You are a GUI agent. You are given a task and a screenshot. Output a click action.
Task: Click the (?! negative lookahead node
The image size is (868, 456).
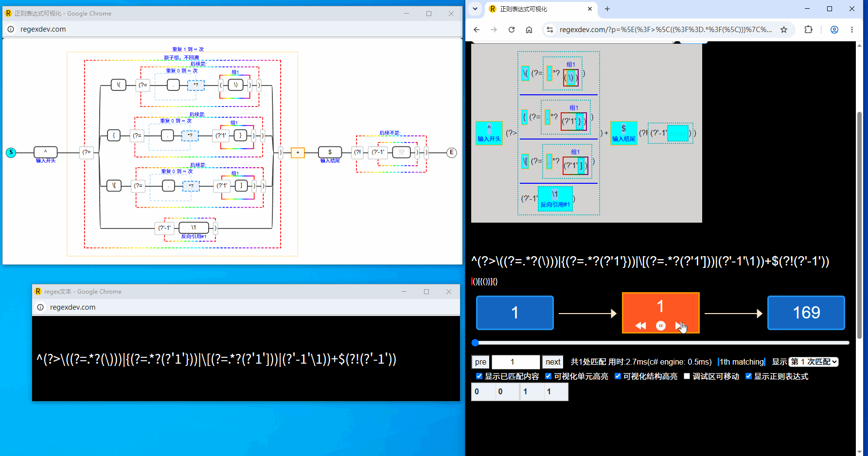(357, 152)
